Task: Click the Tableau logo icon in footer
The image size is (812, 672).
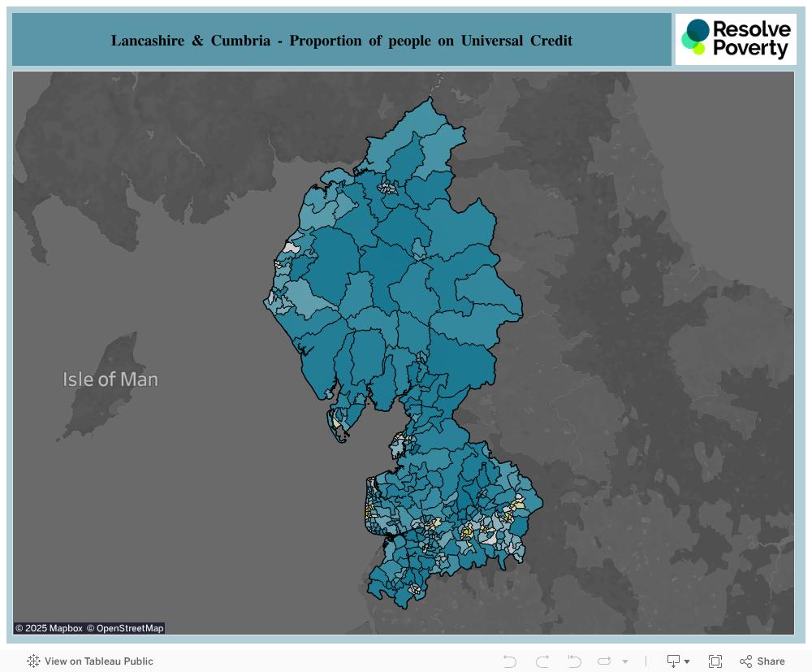Action: click(33, 661)
